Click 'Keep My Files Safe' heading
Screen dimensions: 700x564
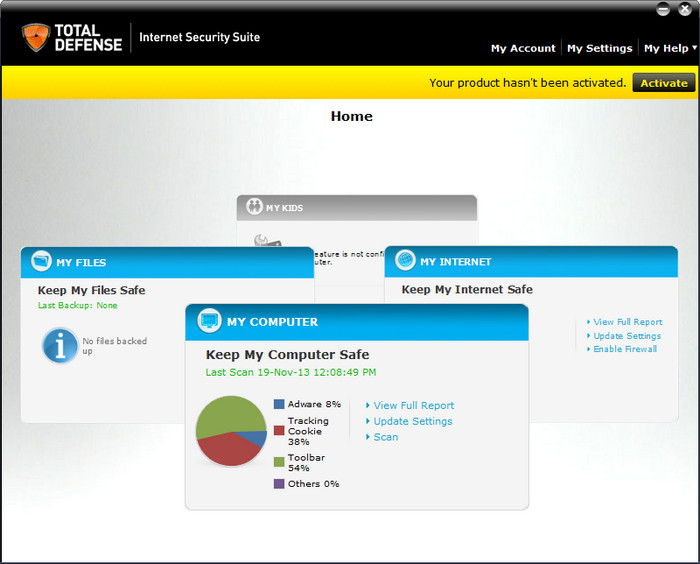(92, 290)
